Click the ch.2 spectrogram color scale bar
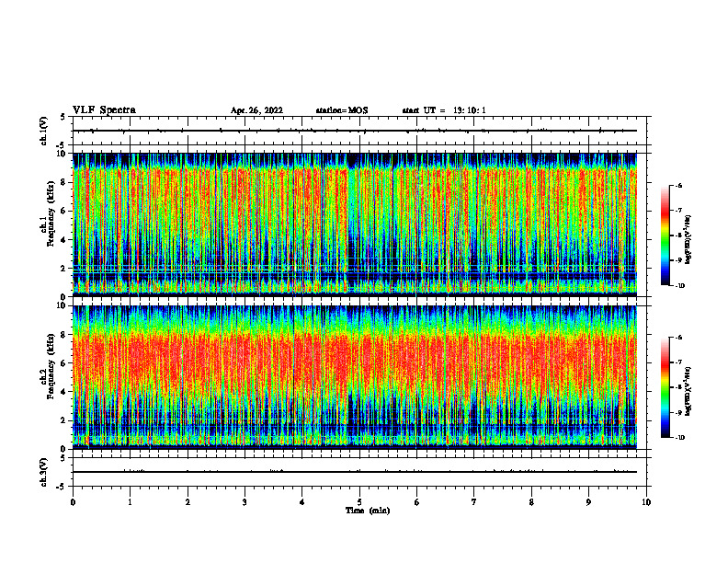 665,387
